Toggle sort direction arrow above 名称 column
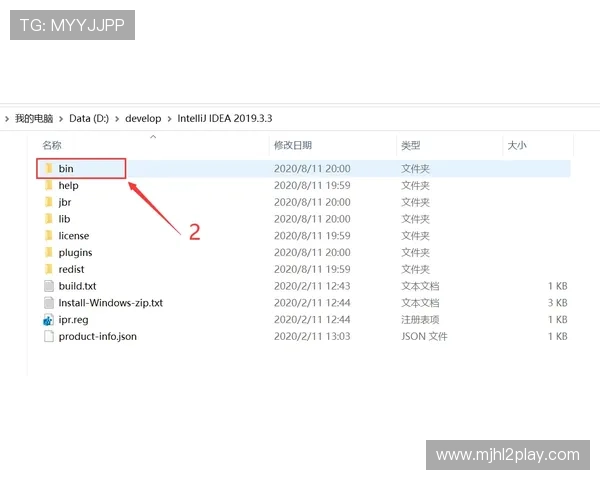This screenshot has height=480, width=600. click(153, 137)
